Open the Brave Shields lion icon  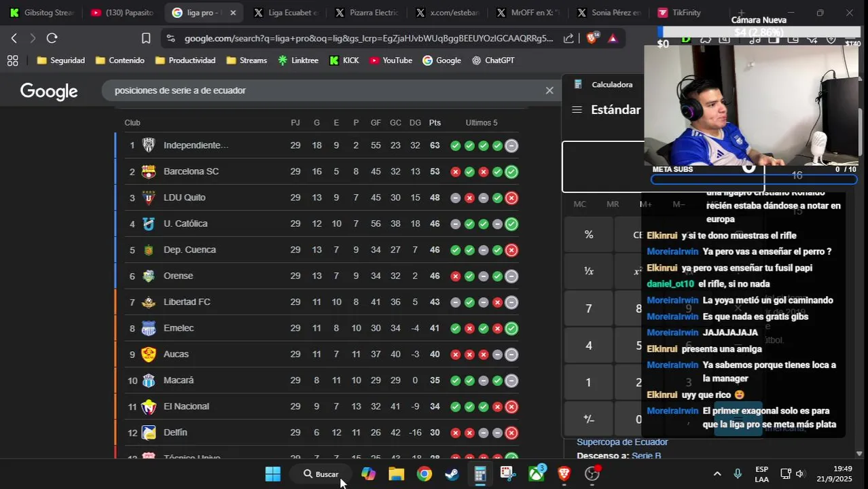pos(592,38)
